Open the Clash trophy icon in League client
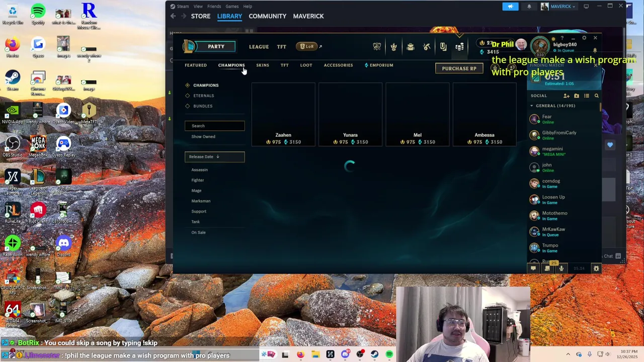Viewport: 644px width, 362px height. tap(377, 47)
